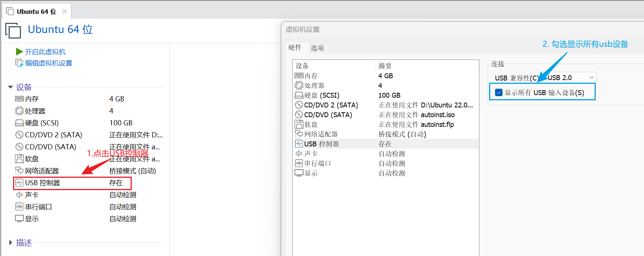Click the hard disk icon in settings dialog
Image resolution: width=644 pixels, height=256 pixels.
299,95
